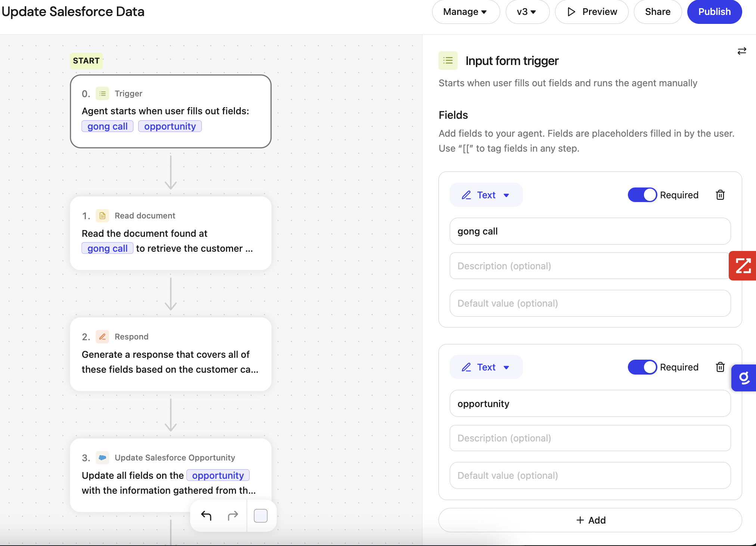
Task: Click the gong call tag in Read document step
Action: 108,248
